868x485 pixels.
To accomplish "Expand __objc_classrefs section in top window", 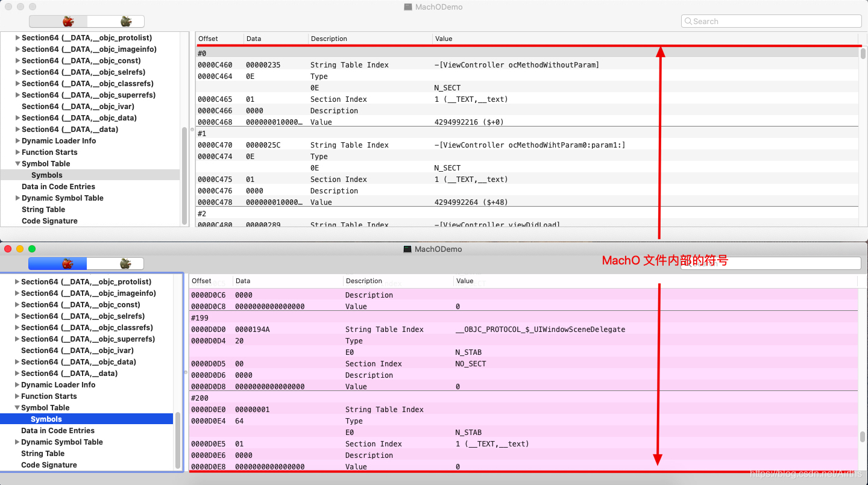I will [x=17, y=84].
